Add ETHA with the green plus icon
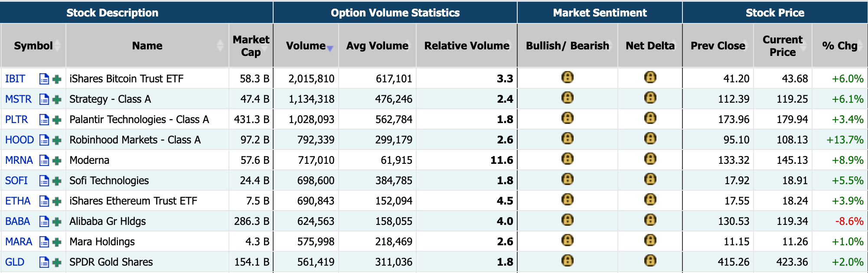868x273 pixels. coord(57,201)
